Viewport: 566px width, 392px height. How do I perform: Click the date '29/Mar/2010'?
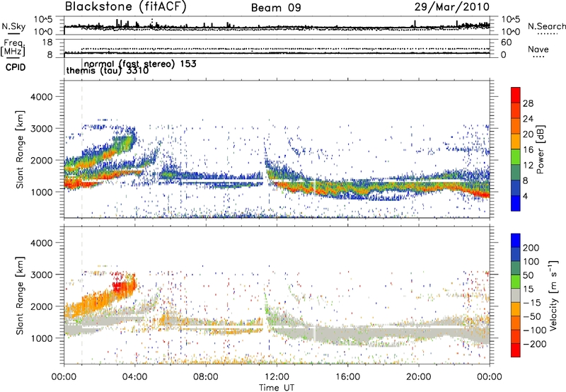(452, 7)
